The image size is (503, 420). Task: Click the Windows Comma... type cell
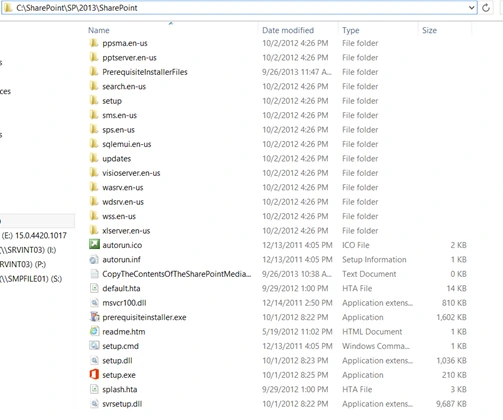coord(376,346)
